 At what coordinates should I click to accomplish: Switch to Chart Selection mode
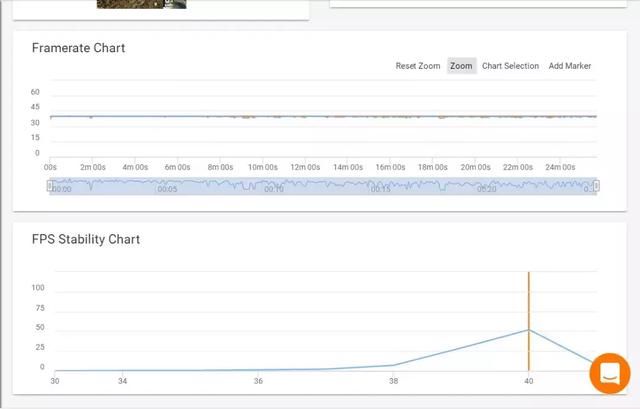coord(510,66)
